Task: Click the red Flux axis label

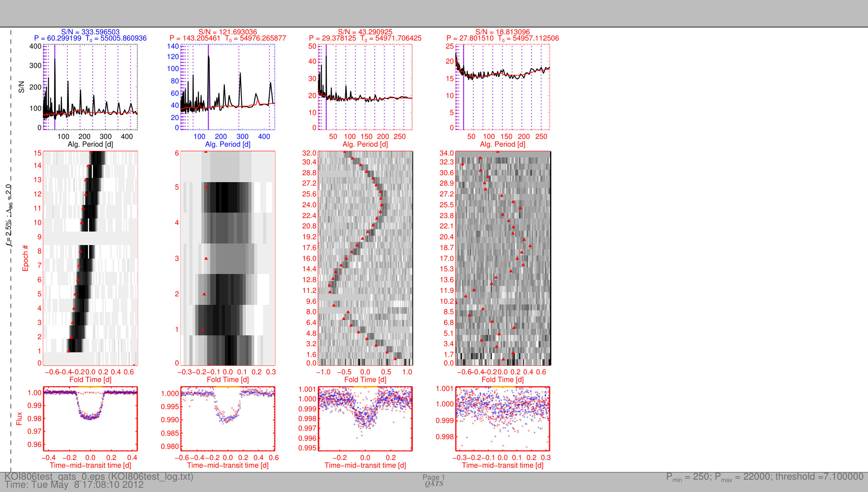Action: [x=19, y=419]
